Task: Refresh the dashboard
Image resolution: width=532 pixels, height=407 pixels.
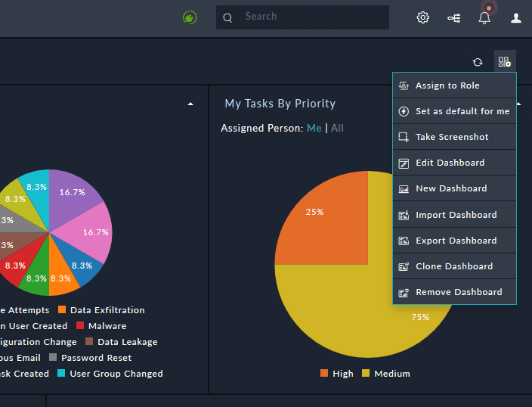Action: (x=478, y=62)
